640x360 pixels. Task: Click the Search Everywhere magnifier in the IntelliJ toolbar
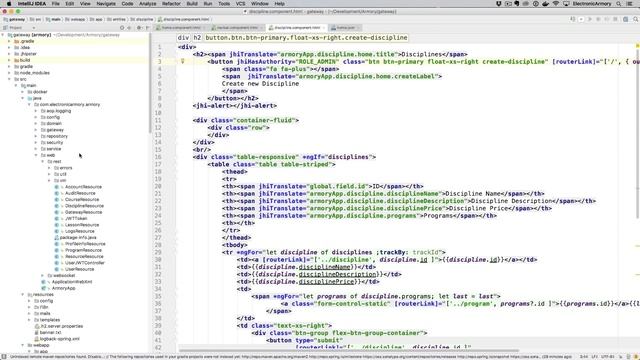point(636,19)
